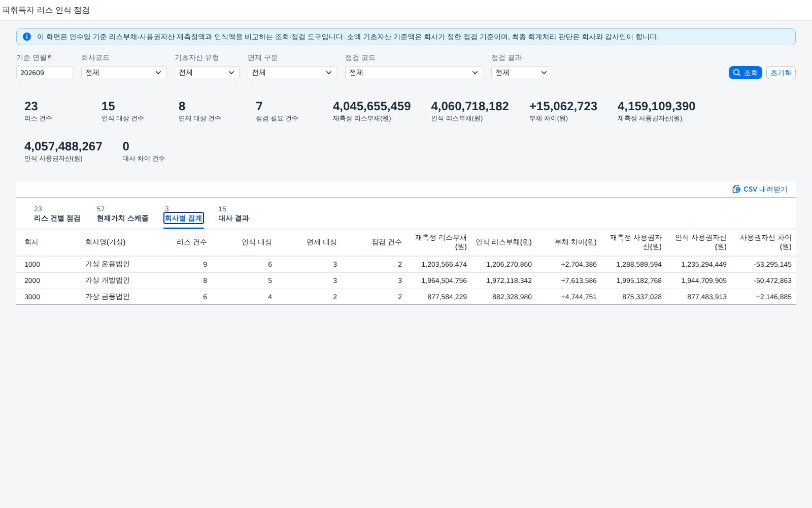This screenshot has width=812, height=508.
Task: Click the 대사 차이 건수 KPI value 0
Action: pyautogui.click(x=126, y=146)
